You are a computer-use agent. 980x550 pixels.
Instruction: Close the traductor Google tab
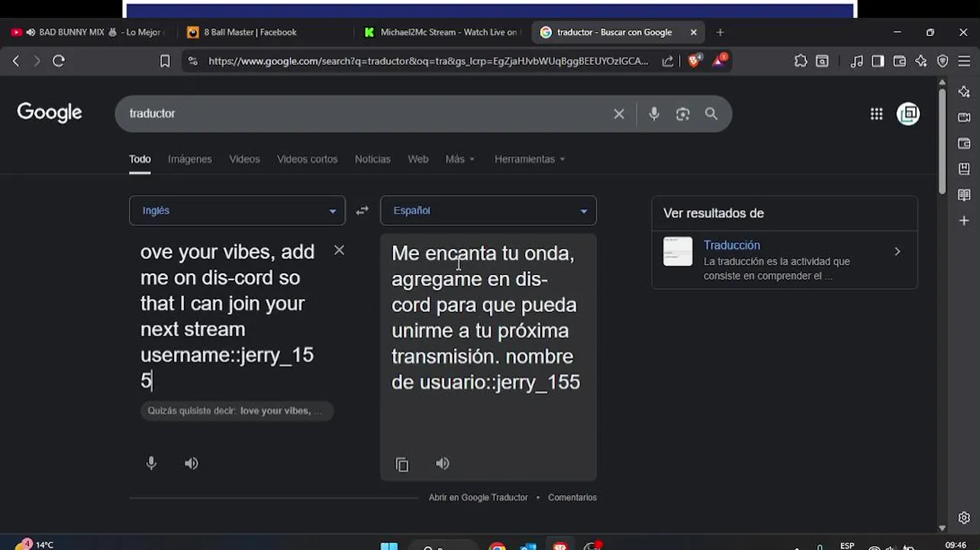(694, 32)
